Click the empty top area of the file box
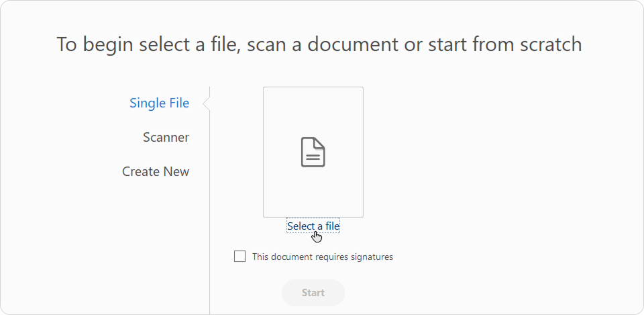Image resolution: width=644 pixels, height=315 pixels. coord(313,107)
